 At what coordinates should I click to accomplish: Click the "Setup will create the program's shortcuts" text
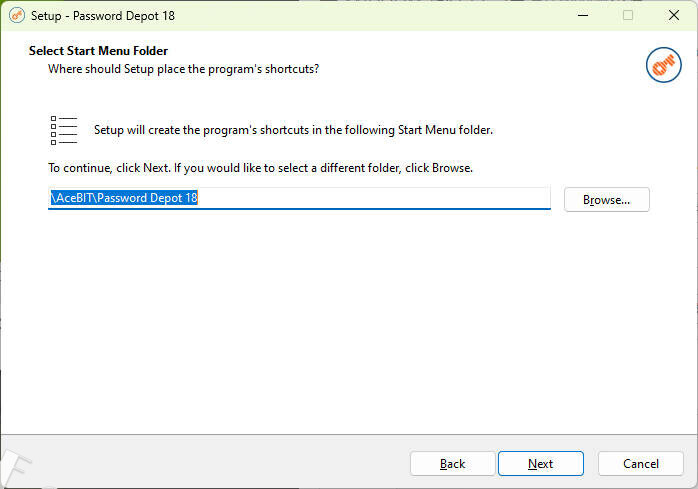(x=293, y=130)
